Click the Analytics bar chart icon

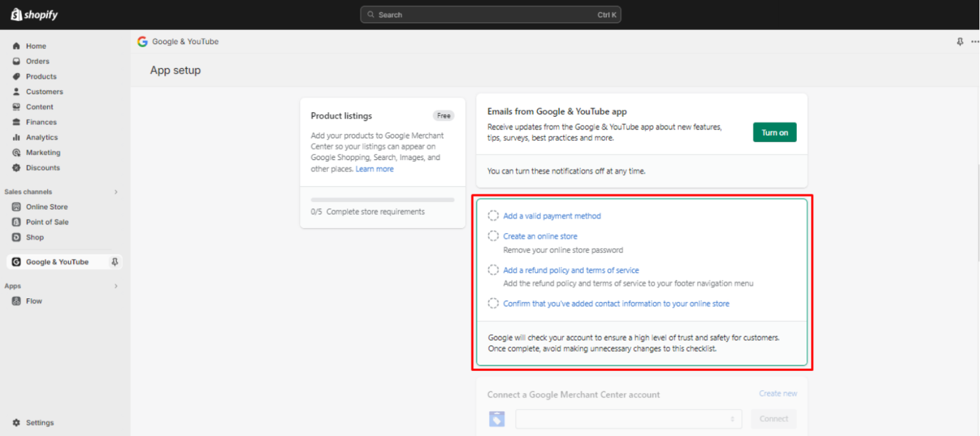click(x=17, y=138)
